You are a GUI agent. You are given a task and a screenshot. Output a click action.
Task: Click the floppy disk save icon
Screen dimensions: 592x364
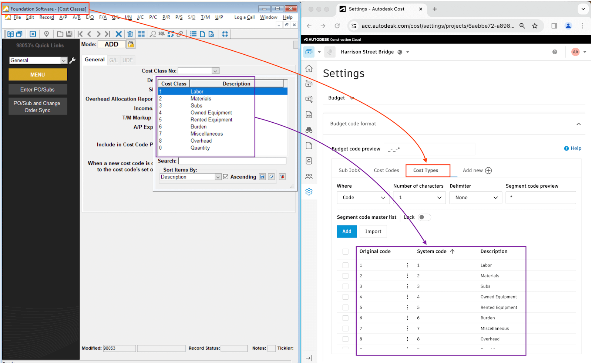pos(69,34)
